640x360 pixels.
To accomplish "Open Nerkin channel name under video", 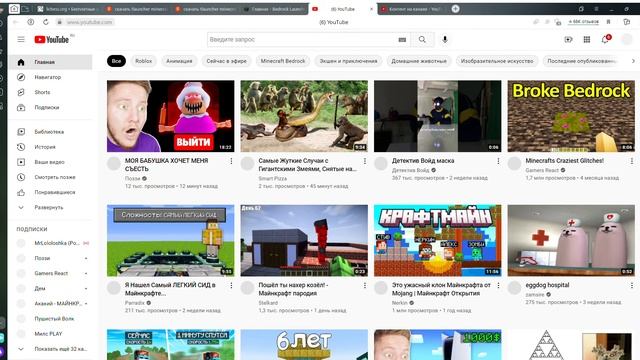I will (x=400, y=303).
